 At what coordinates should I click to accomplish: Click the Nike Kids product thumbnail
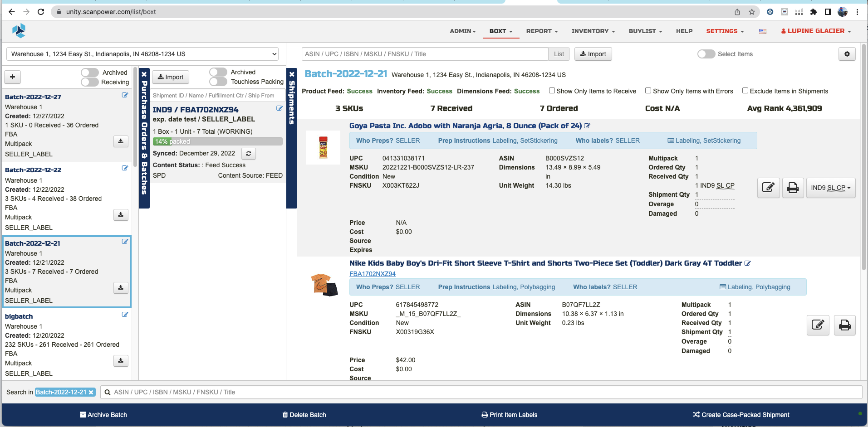[324, 285]
